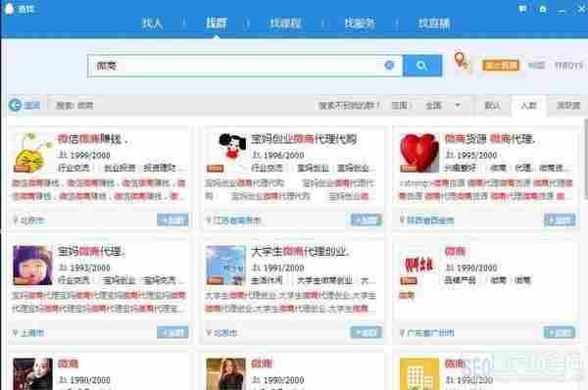The width and height of the screenshot is (588, 390).
Task: Open the settings gear icon in the title bar
Action: (x=543, y=9)
